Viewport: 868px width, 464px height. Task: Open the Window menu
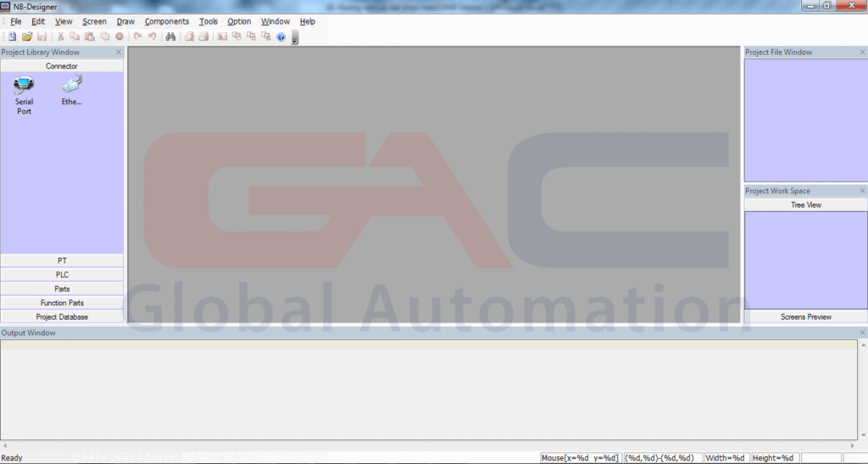point(275,21)
